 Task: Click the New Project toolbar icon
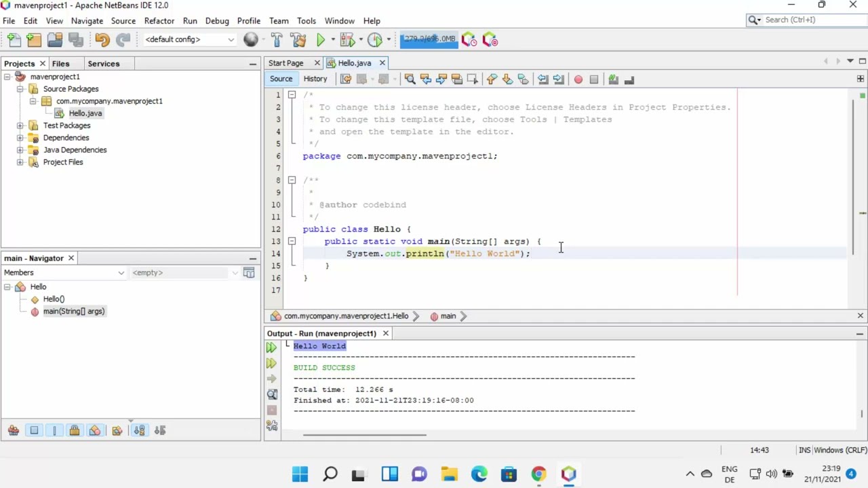click(34, 40)
